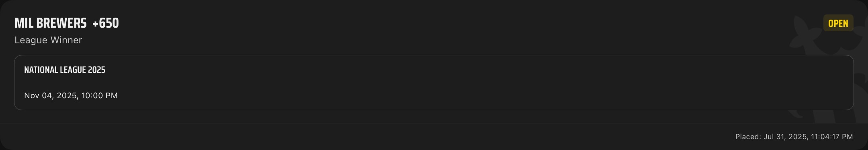Open the NATIONAL LEAGUE 2025 event heading
Image resolution: width=868 pixels, height=150 pixels.
click(x=65, y=70)
